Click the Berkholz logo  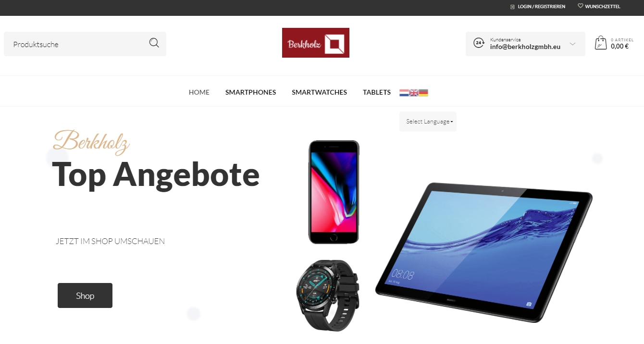[x=316, y=43]
